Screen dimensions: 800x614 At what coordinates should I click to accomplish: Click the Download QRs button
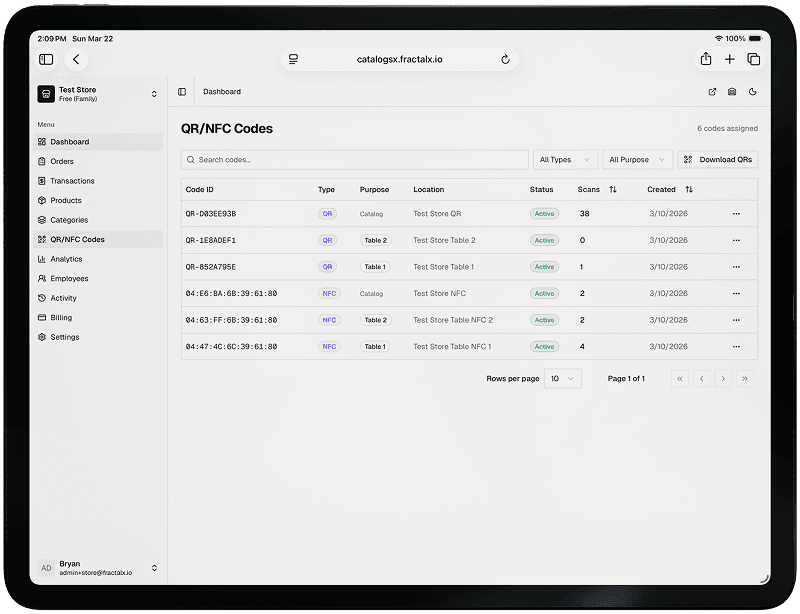tap(717, 160)
